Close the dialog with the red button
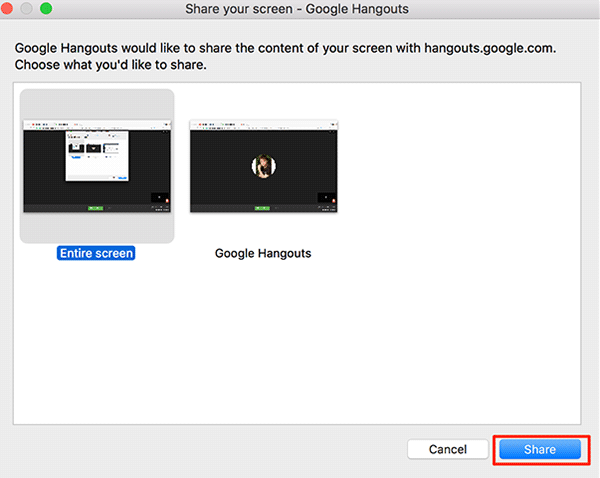The height and width of the screenshot is (478, 600). [x=10, y=9]
